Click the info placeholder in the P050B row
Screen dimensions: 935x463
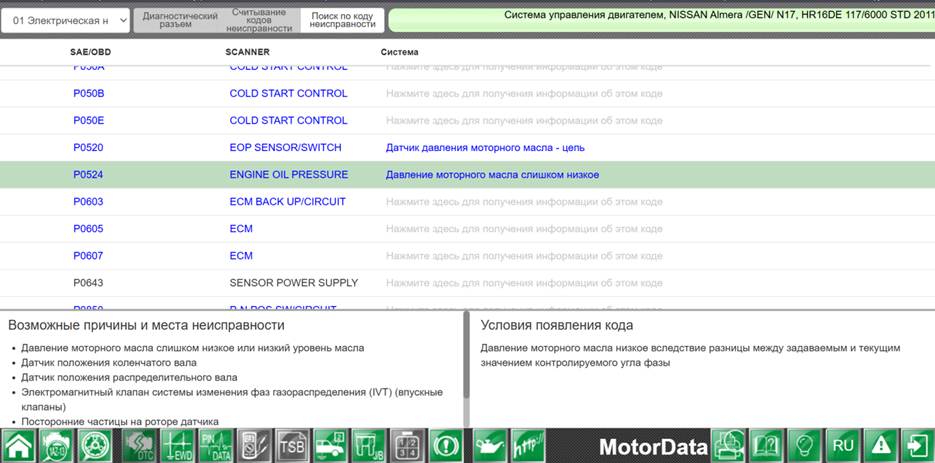click(524, 94)
